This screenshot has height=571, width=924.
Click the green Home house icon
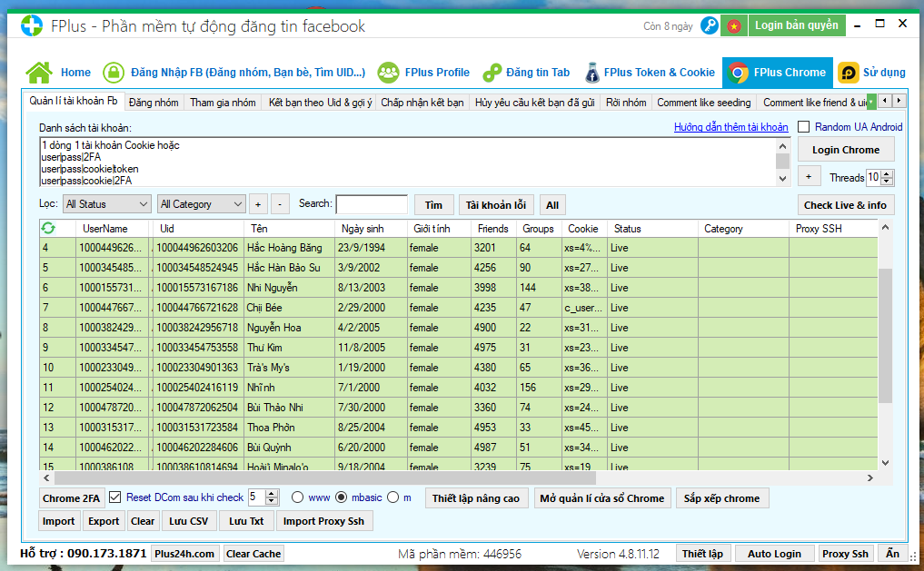(39, 73)
